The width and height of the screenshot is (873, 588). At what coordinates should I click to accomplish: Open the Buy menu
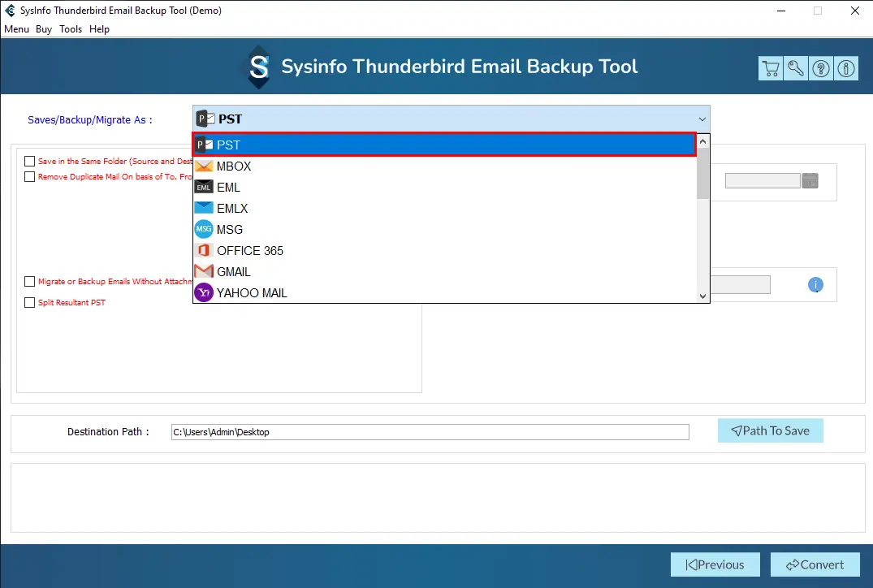tap(44, 29)
